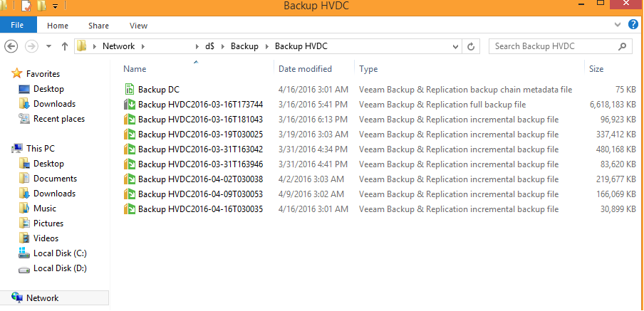Click the icon of Backup HVDC2016-03-19T030025
This screenshot has width=644, height=311.
[130, 135]
